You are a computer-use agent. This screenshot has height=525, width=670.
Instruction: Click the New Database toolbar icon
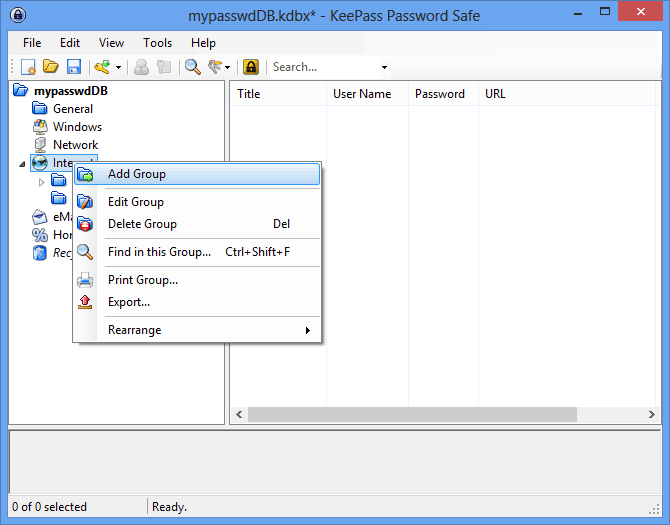(28, 67)
